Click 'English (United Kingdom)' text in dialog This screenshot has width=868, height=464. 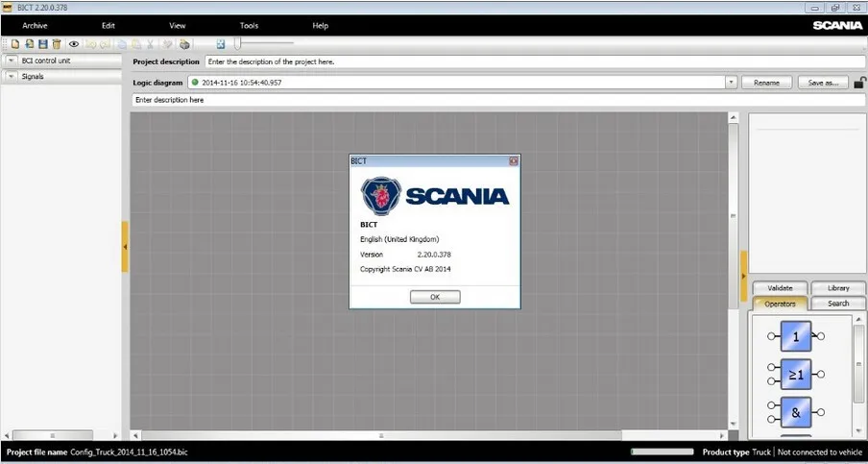[x=399, y=239]
